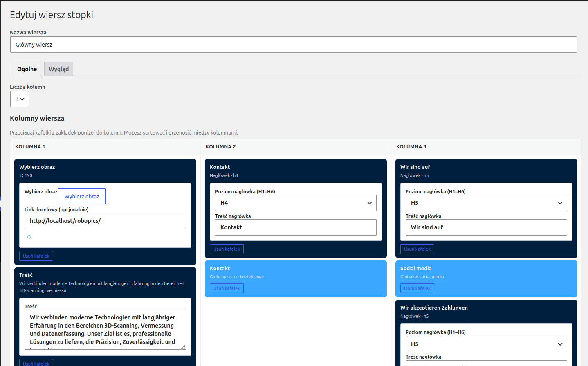The height and width of the screenshot is (366, 588).
Task: Open heading level dropdown showing H4
Action: 296,203
